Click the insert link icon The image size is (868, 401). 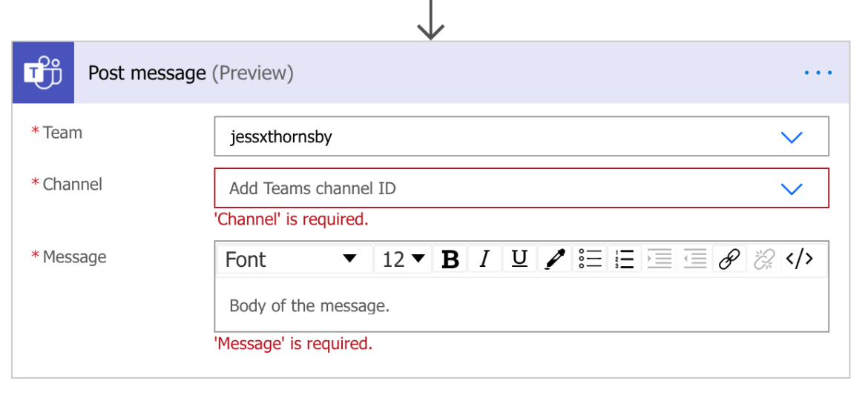(x=729, y=259)
